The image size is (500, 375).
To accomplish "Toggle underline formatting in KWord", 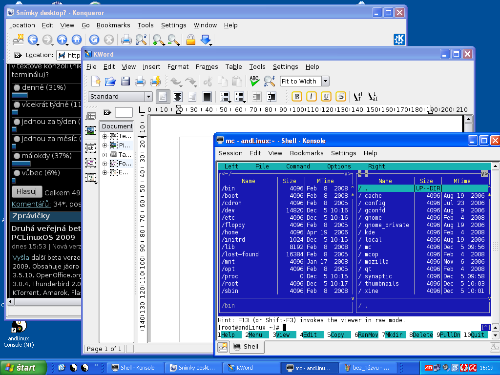I will pos(326,97).
